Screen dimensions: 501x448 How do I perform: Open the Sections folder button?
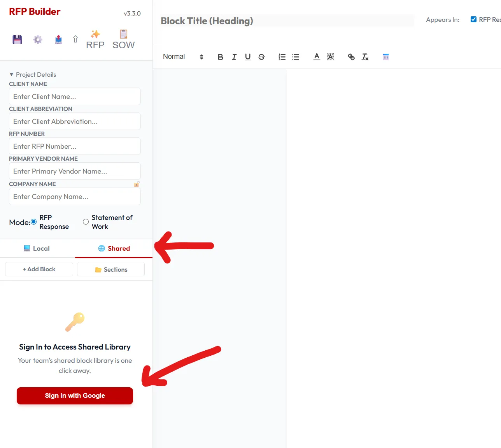coord(111,269)
